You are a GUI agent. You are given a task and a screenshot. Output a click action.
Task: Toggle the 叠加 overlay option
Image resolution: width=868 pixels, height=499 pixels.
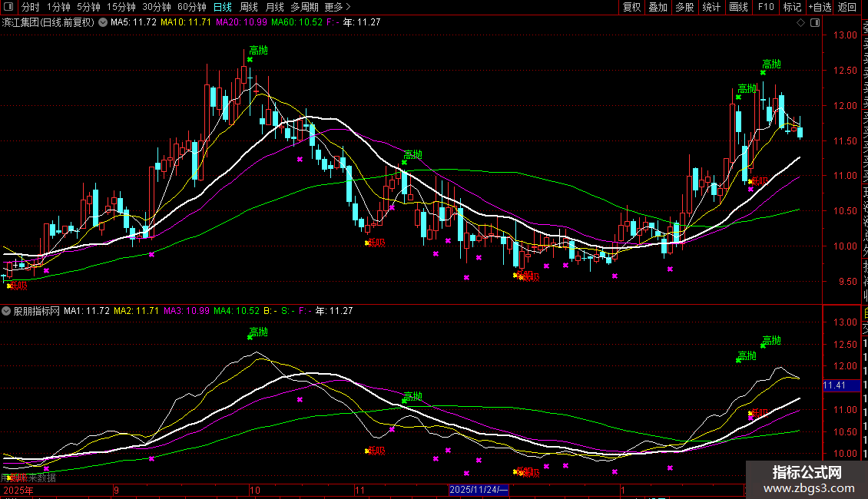point(658,7)
